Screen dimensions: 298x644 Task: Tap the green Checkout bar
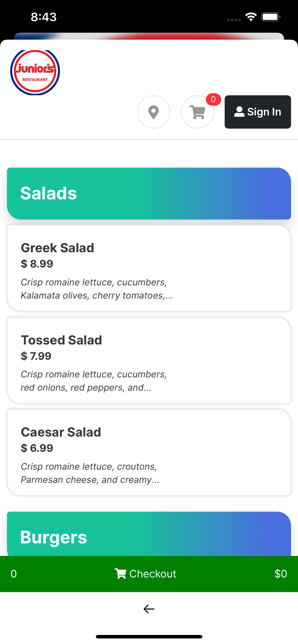click(x=149, y=574)
